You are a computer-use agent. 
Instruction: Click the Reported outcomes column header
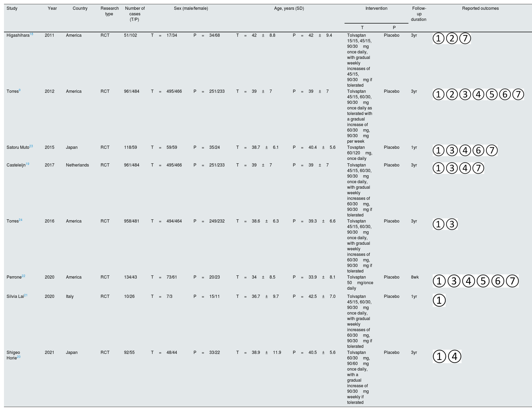(x=480, y=8)
